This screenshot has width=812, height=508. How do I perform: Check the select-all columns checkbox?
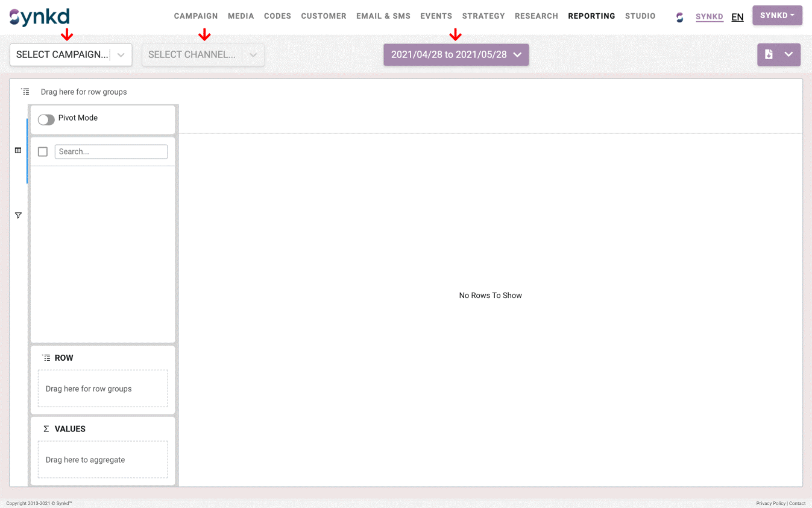coord(42,151)
